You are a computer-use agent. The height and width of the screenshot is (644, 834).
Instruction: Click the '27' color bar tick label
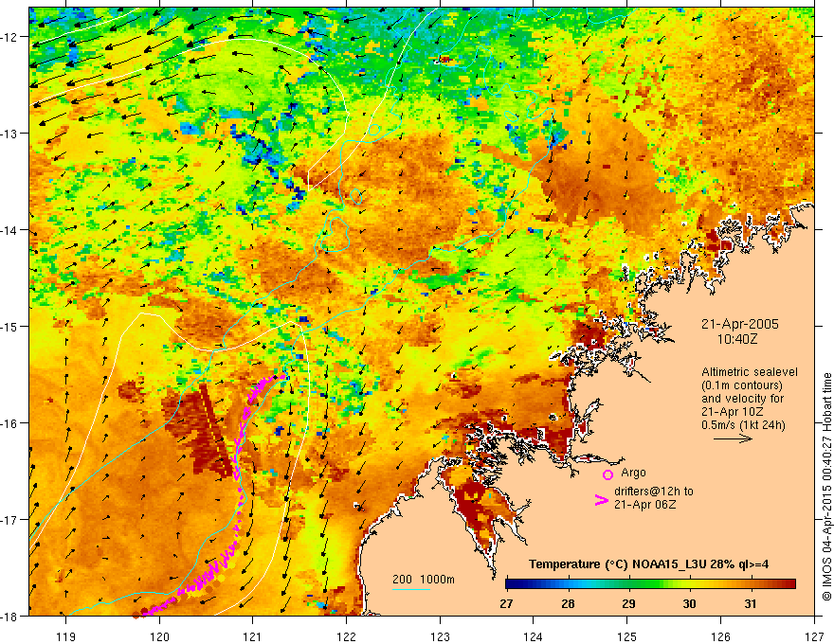click(x=506, y=603)
